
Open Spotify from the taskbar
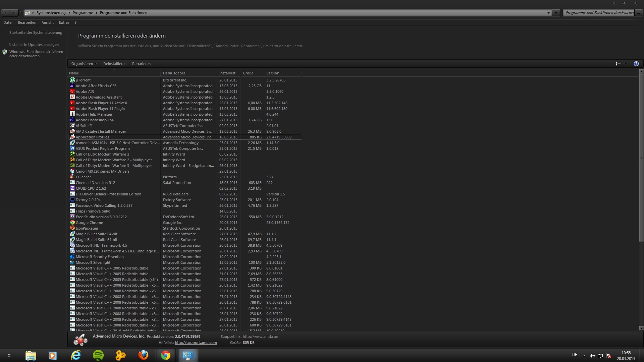[98, 355]
